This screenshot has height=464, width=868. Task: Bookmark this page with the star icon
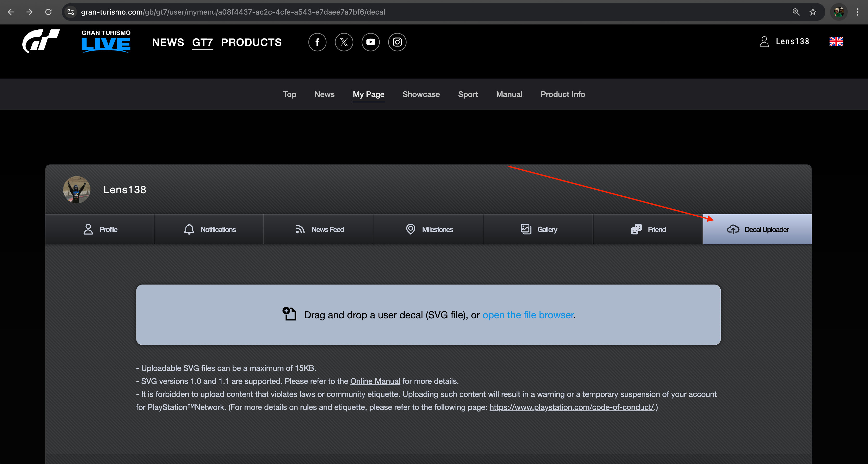813,12
